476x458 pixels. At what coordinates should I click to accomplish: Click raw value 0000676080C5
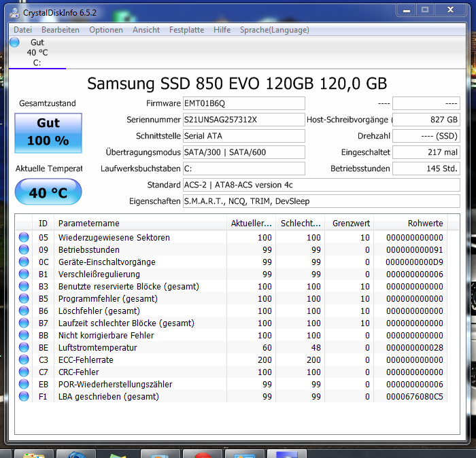415,396
